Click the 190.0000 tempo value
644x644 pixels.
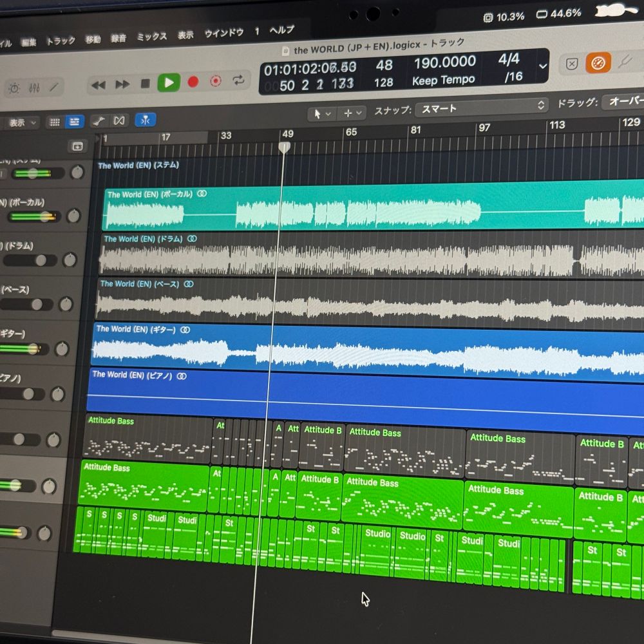pyautogui.click(x=444, y=62)
